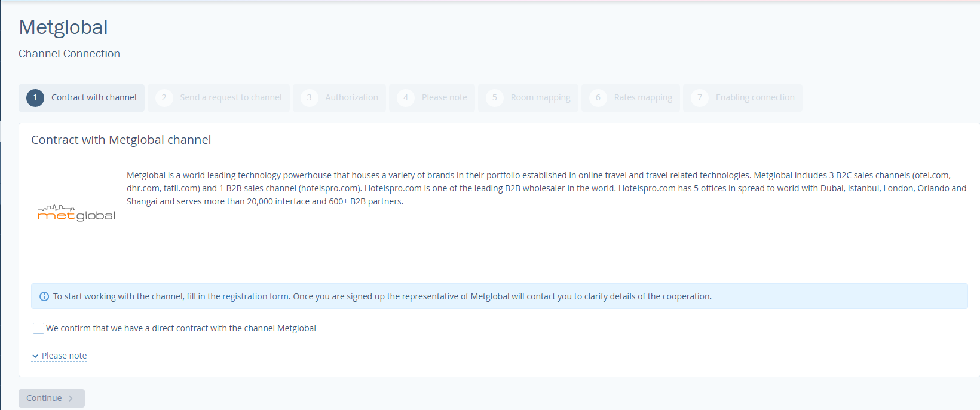Open the Authorization step tab
This screenshot has width=980, height=410.
coord(339,98)
